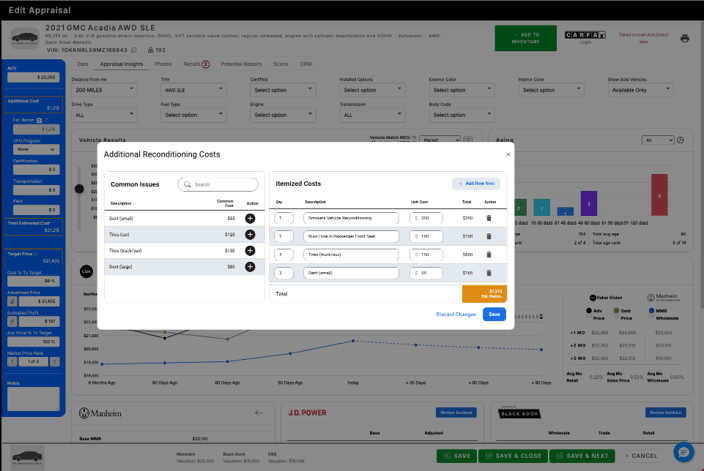
Task: Adjust the Vehicle Results vertical slider handle
Action: (x=79, y=189)
